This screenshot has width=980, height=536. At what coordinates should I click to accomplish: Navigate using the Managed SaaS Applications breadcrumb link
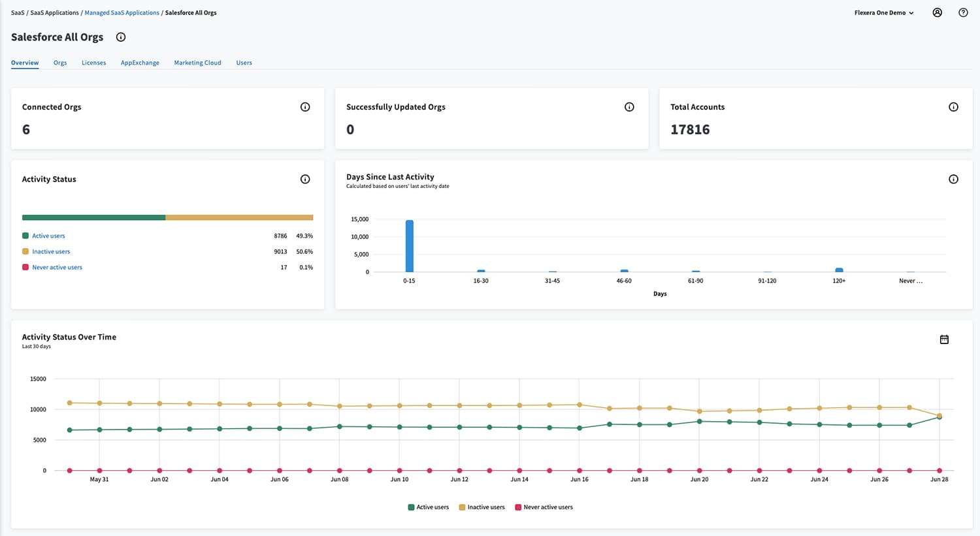[121, 12]
